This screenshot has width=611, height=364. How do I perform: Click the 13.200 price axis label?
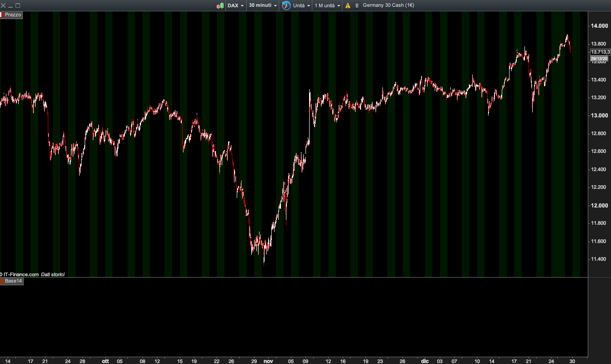click(x=600, y=97)
